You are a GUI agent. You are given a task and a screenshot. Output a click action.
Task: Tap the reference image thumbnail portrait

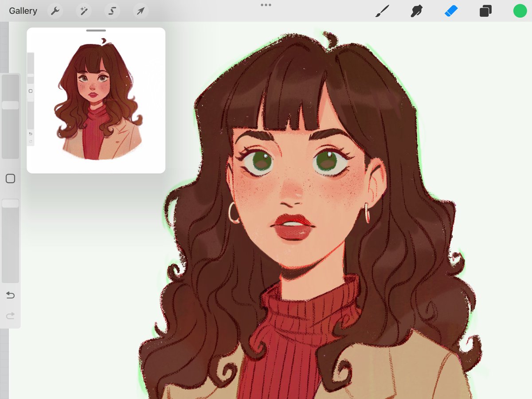(x=98, y=100)
